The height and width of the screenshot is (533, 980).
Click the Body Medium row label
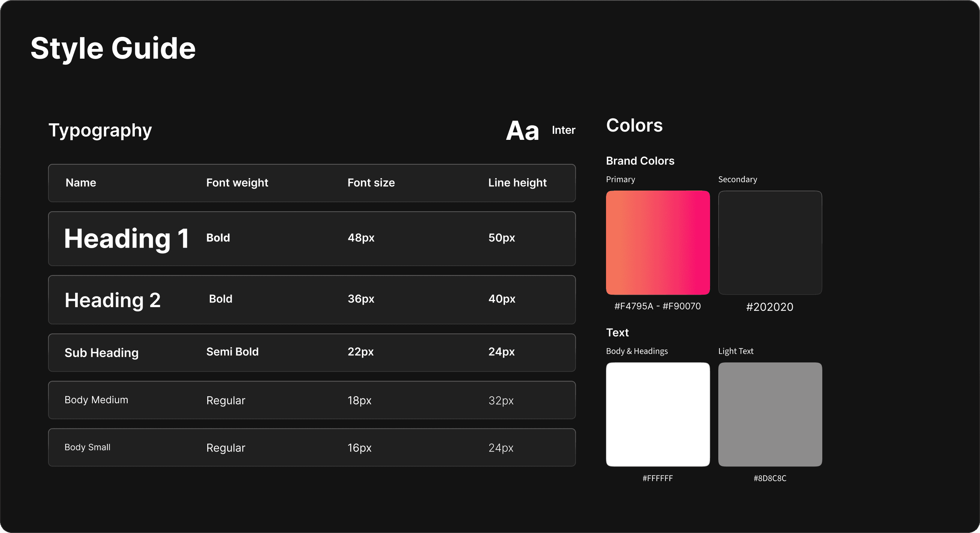point(96,400)
